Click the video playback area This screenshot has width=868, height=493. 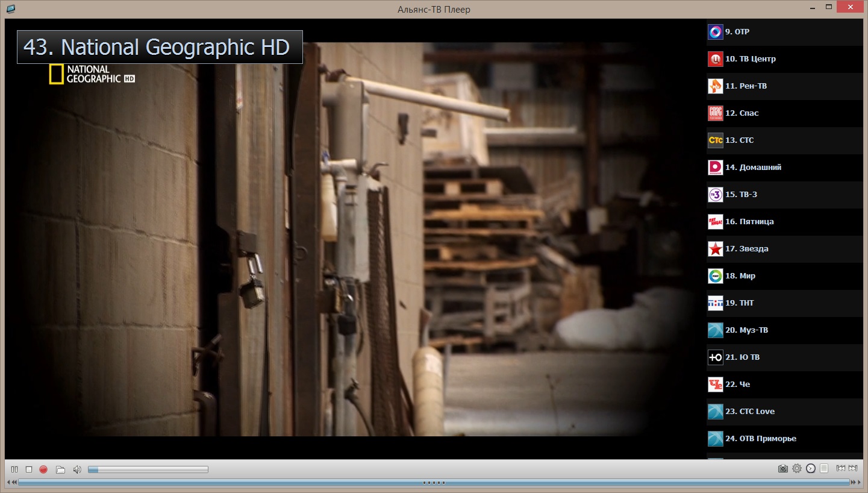point(355,239)
